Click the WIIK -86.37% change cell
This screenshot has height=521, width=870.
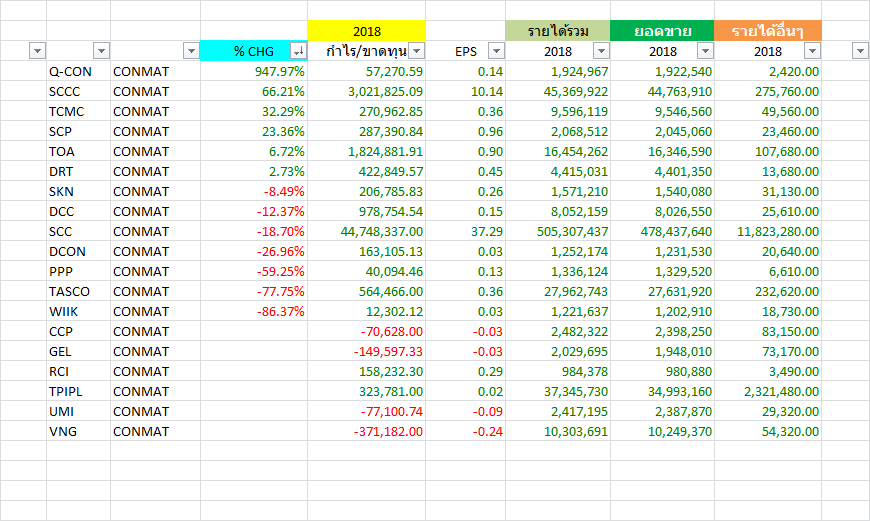click(254, 311)
